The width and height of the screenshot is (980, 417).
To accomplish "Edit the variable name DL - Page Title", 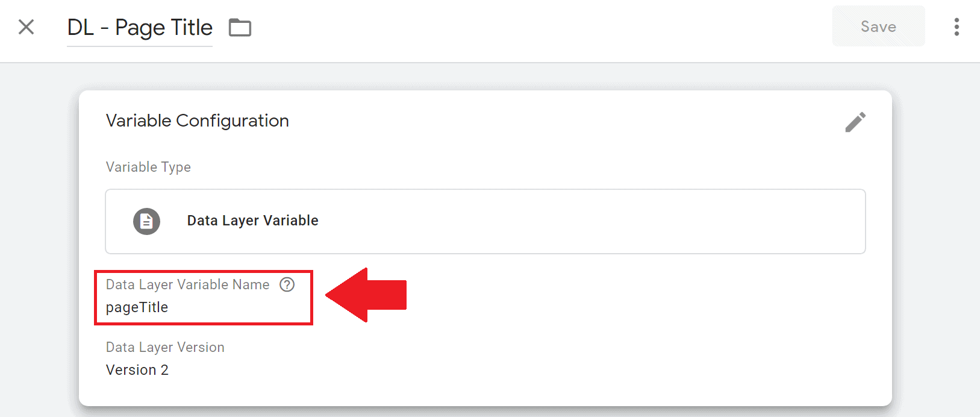I will (x=140, y=28).
